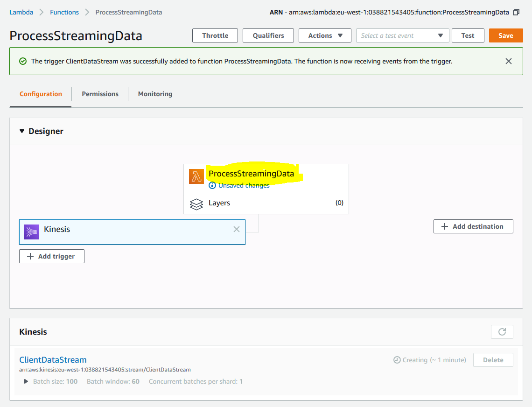Click the ClientDataStream ARN text
Image resolution: width=532 pixels, height=407 pixels.
pos(105,370)
